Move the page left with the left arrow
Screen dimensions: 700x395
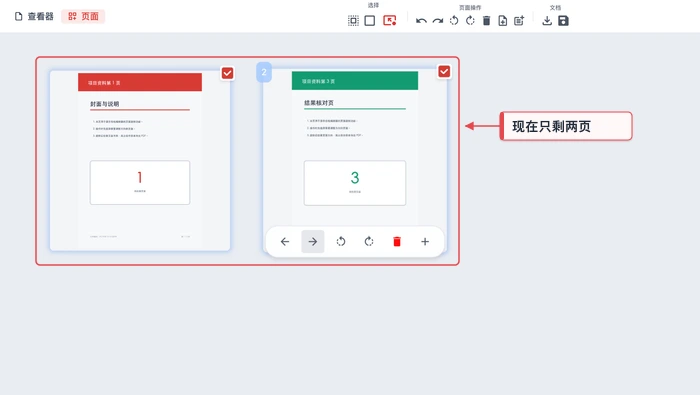(285, 241)
